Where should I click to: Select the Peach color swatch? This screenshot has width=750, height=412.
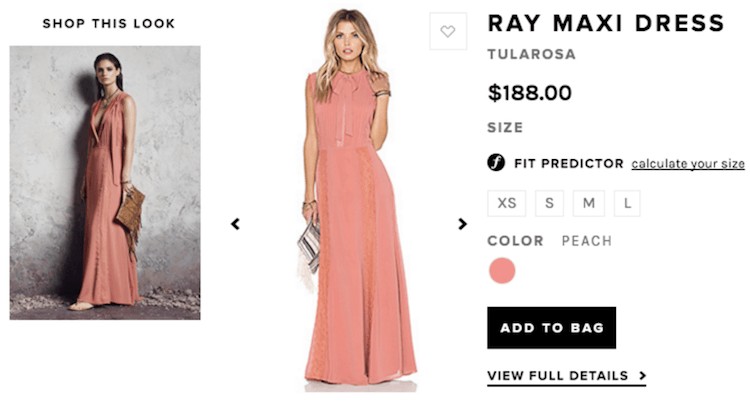502,270
